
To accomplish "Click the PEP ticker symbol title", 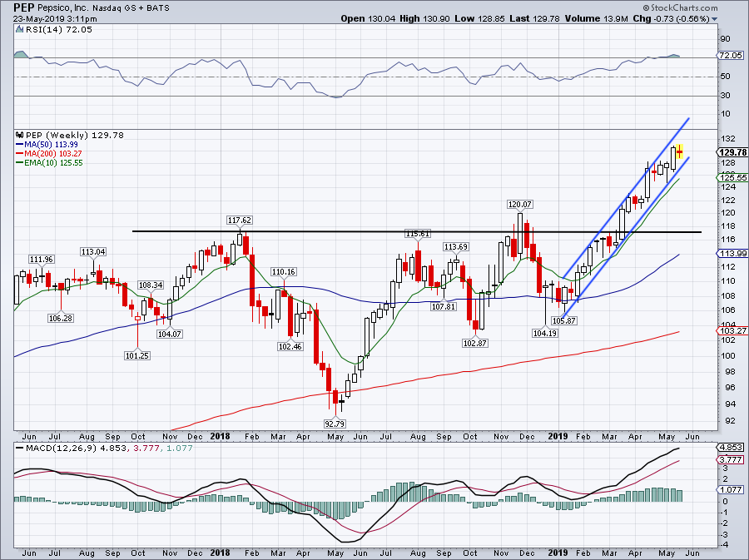I will [23, 7].
